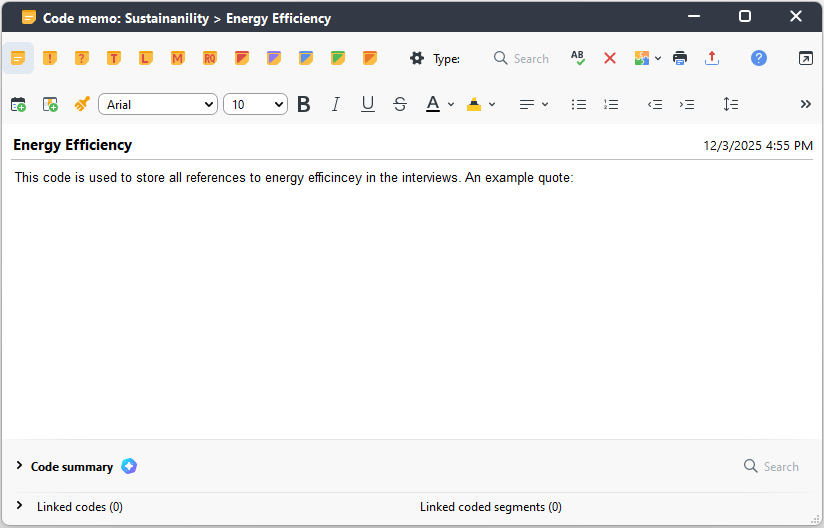Click the AI sparkle icon by Code summary

tap(129, 466)
